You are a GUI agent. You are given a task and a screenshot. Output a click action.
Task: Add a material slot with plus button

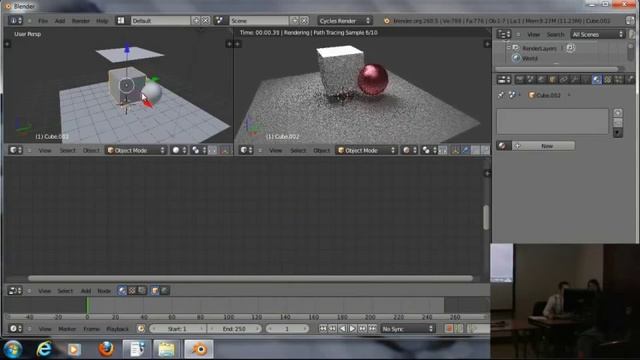click(x=618, y=113)
